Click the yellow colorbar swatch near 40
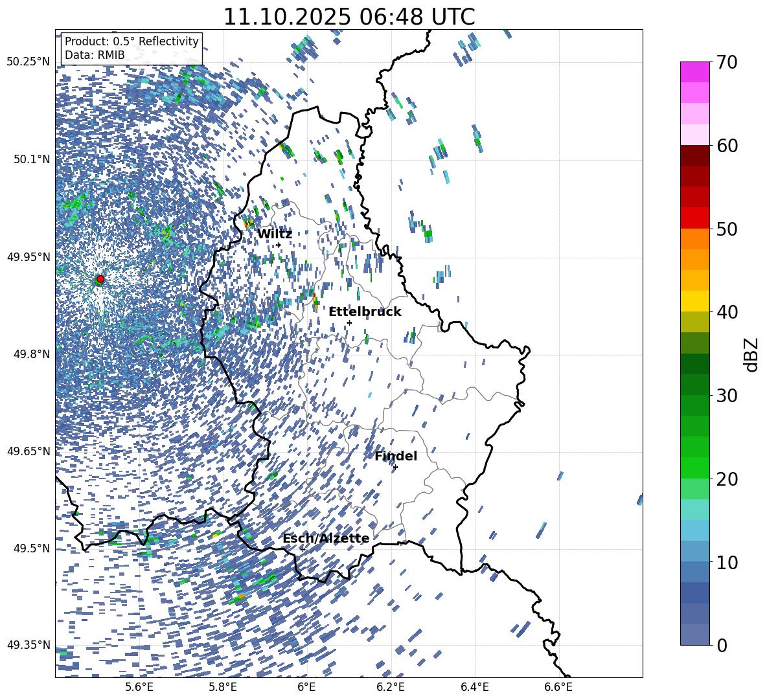767x700 pixels. [x=694, y=301]
